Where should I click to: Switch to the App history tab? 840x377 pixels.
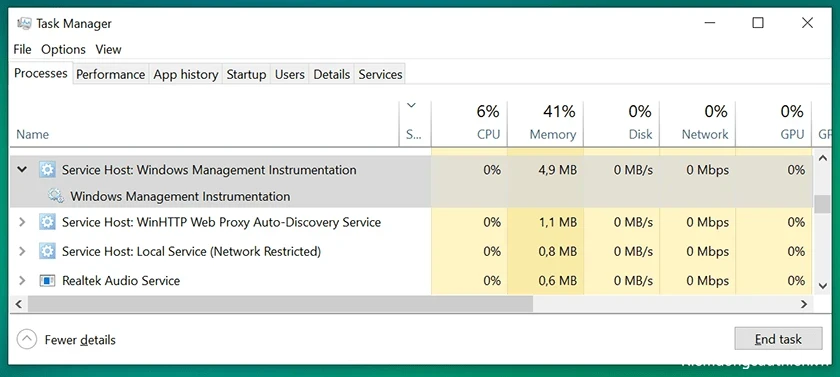pyautogui.click(x=186, y=74)
